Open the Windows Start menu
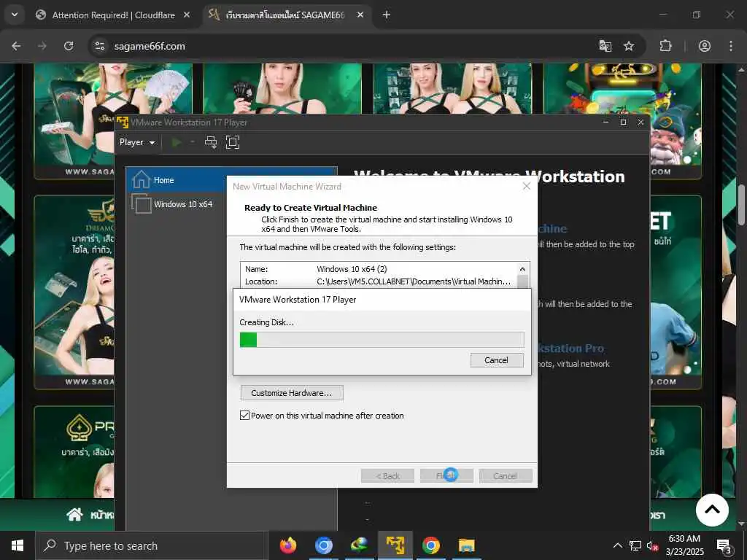The image size is (747, 560). point(18,545)
